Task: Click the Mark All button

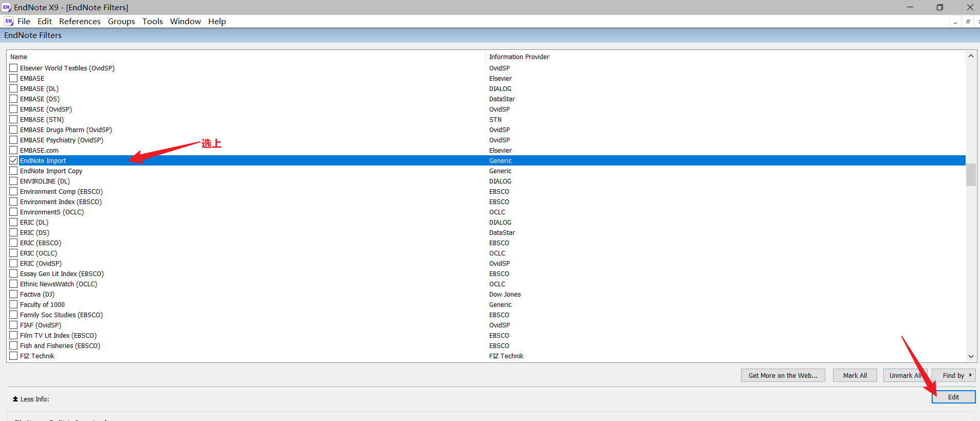Action: 855,375
